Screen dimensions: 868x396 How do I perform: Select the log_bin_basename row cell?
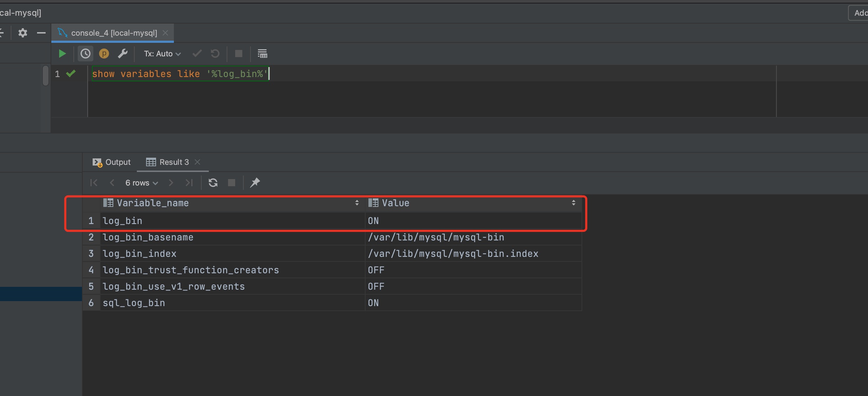tap(148, 237)
